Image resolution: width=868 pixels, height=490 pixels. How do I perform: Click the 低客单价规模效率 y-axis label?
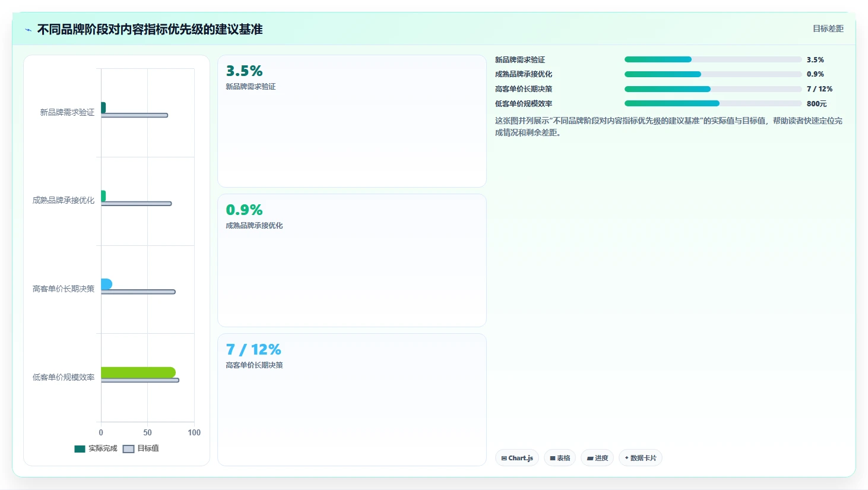click(x=64, y=377)
